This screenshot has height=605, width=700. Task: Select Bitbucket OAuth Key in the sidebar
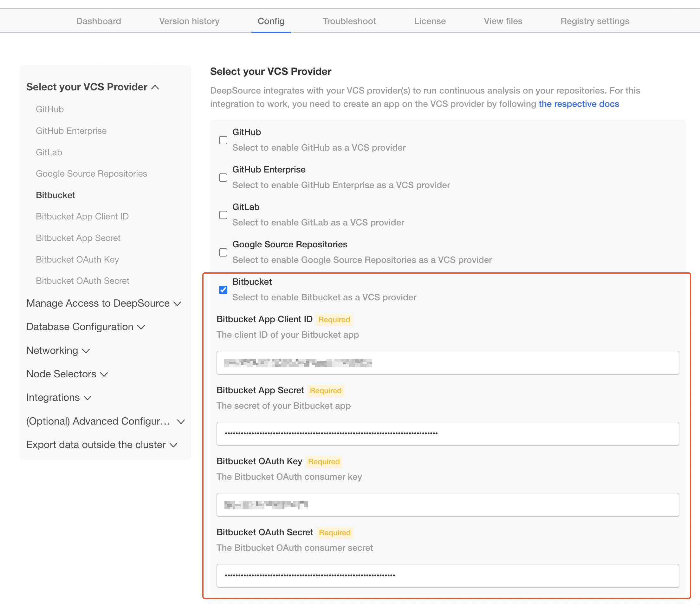tap(77, 260)
